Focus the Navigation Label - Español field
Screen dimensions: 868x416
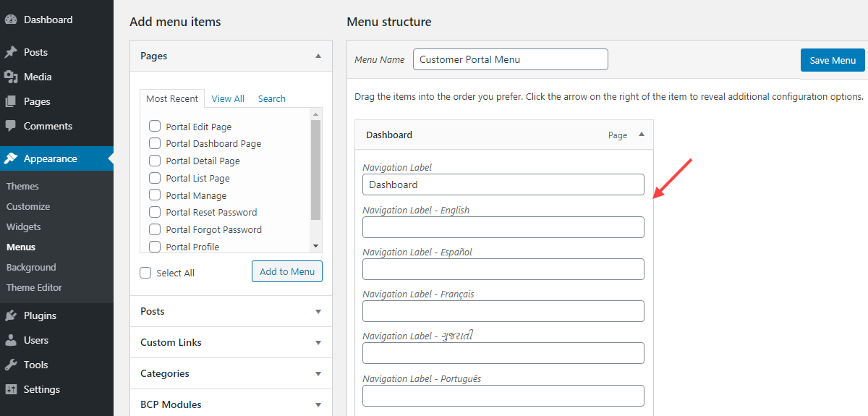503,269
